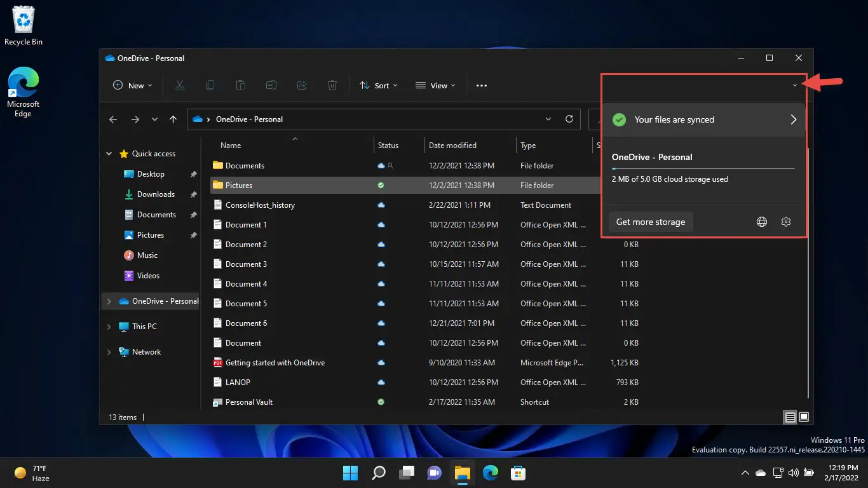The width and height of the screenshot is (868, 488).
Task: Expand the This PC tree node
Action: coord(109,327)
